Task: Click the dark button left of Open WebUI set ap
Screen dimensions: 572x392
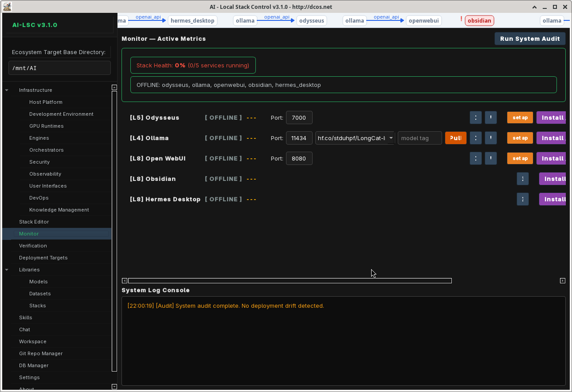Action: tap(490, 158)
